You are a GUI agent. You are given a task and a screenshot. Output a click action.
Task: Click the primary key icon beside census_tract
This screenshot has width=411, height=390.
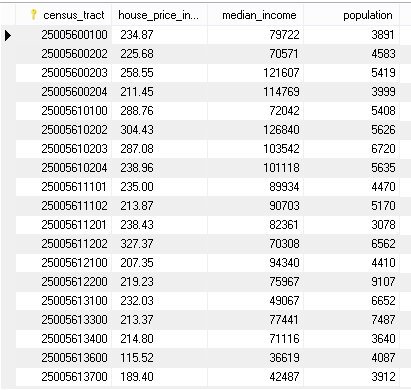pos(33,15)
